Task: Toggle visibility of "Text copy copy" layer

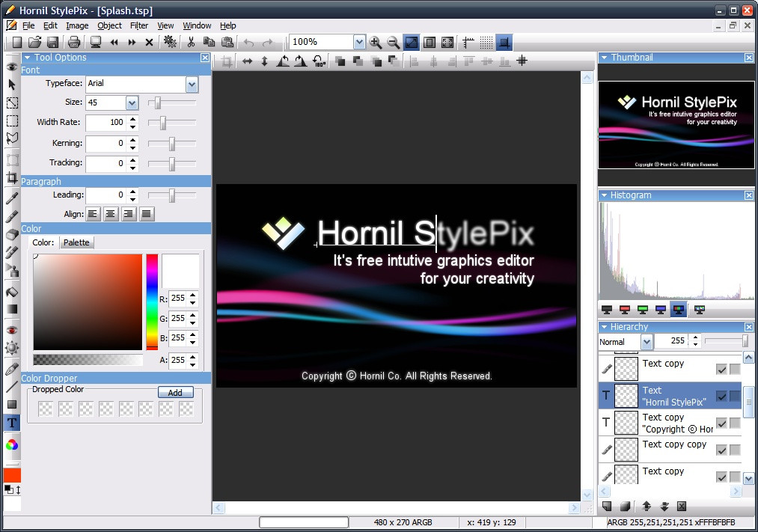Action: pos(722,450)
